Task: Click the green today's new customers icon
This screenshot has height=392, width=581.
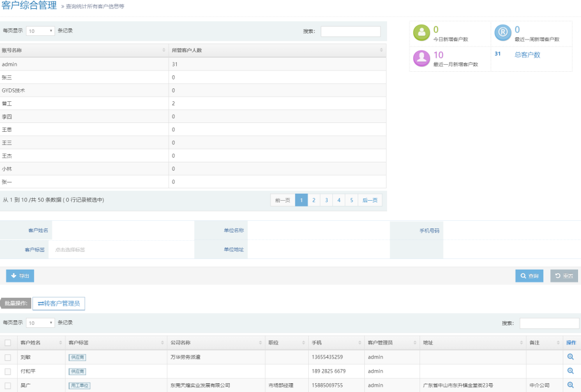Action: [x=421, y=34]
